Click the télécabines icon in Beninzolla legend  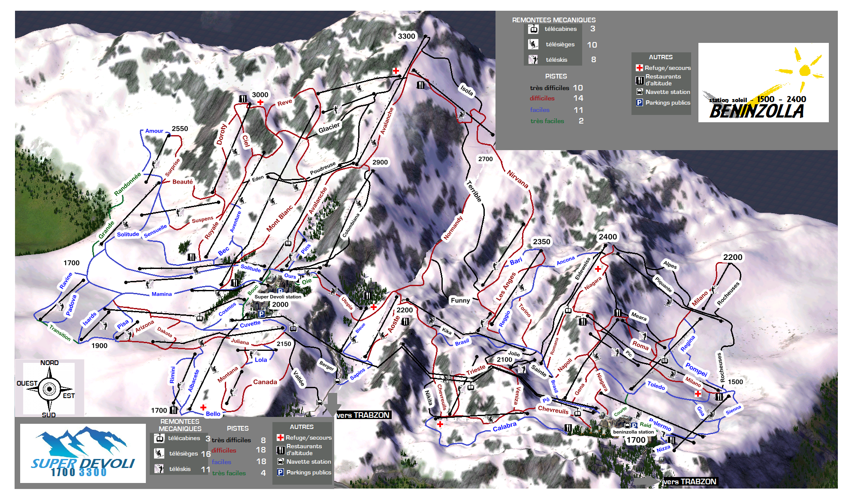coord(533,29)
